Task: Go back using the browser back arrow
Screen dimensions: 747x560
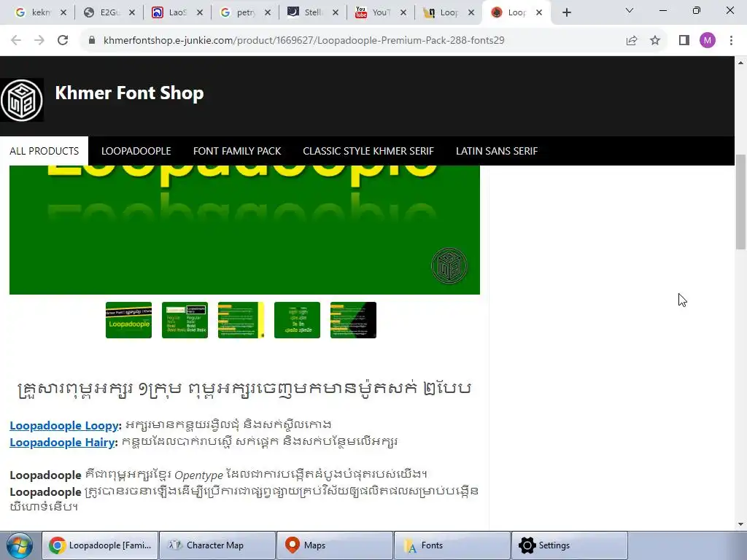Action: (16, 41)
